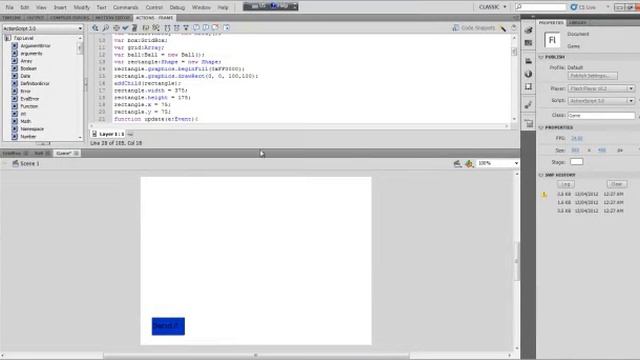640x360 pixels.
Task: Open the Player version dropdown
Action: pos(601,89)
